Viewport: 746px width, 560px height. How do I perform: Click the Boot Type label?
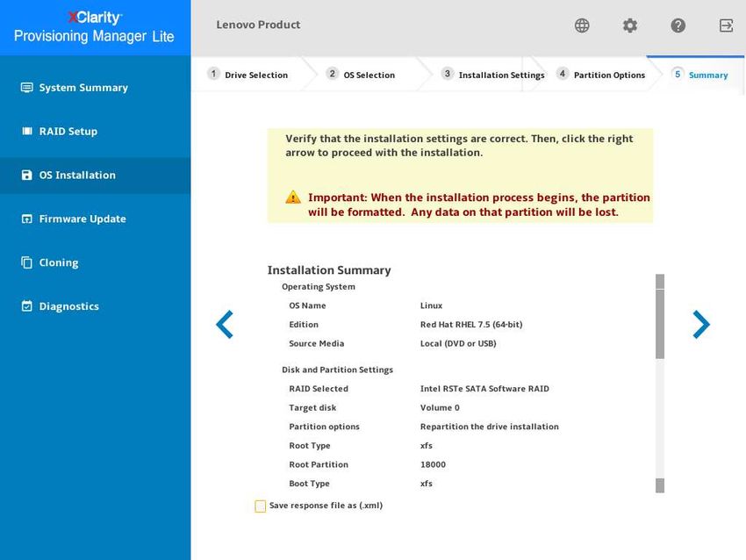coord(309,484)
